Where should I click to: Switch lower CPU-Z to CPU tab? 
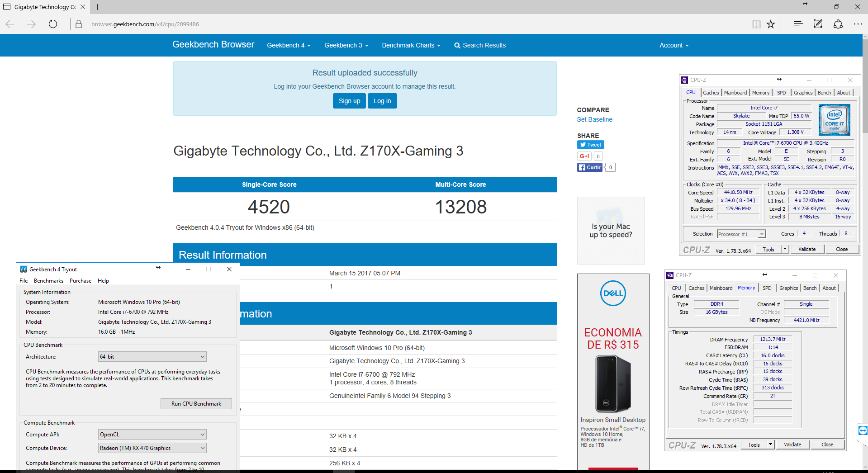[676, 288]
